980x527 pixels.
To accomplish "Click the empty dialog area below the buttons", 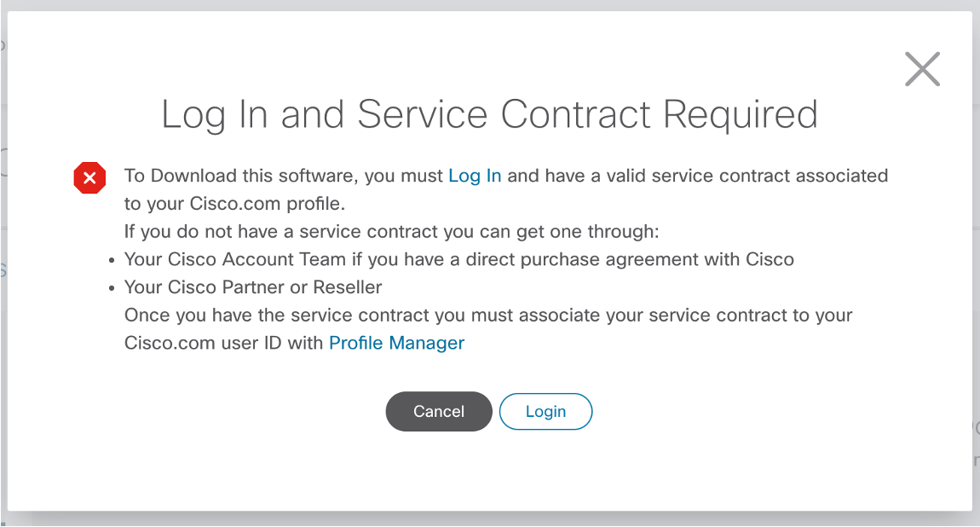I will 489,472.
